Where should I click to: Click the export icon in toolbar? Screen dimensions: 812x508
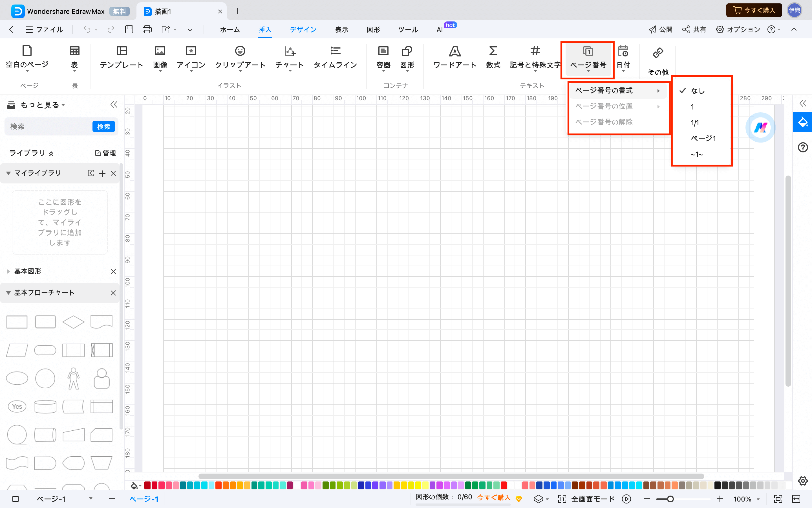click(x=166, y=30)
